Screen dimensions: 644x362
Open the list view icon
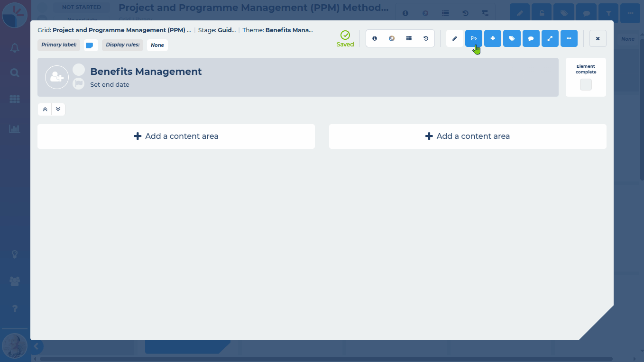click(409, 38)
